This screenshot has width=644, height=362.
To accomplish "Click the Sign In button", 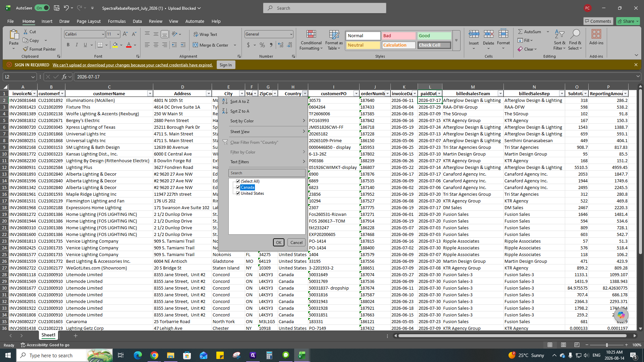I will click(x=225, y=65).
